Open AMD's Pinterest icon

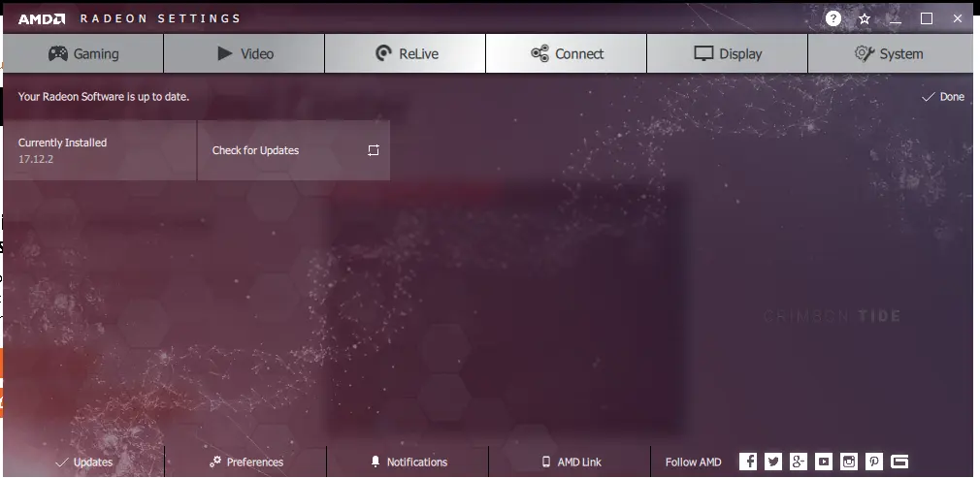click(x=873, y=462)
